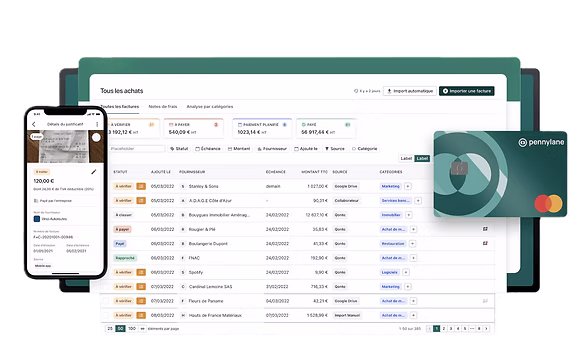Click the orange icon in A.D.A.G.E Côte d'Azur row
This screenshot has height=364, width=584.
tap(141, 200)
